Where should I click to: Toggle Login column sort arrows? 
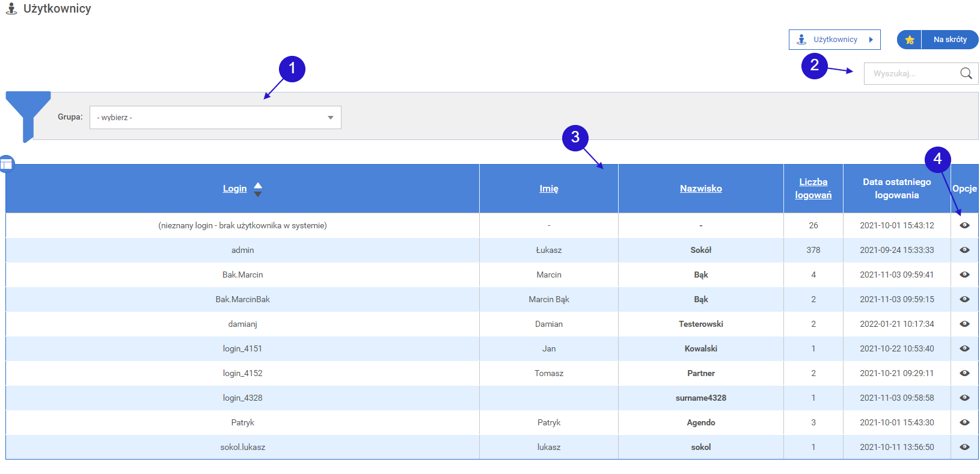point(258,189)
